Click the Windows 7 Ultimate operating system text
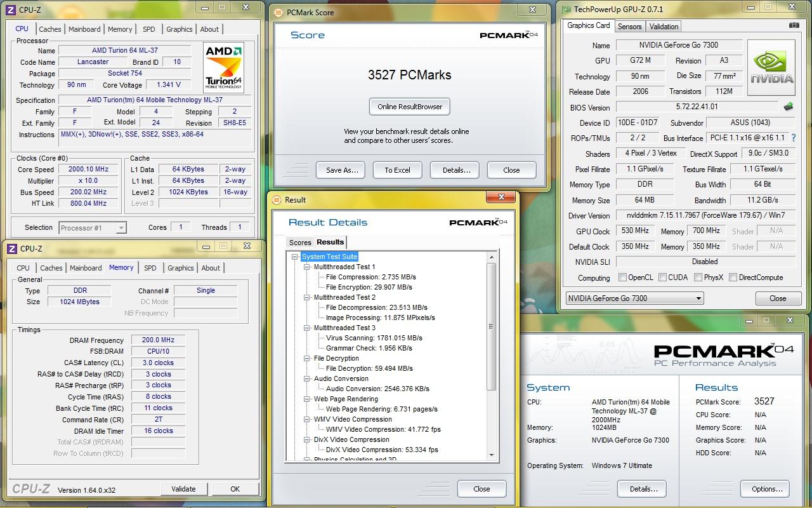The height and width of the screenshot is (508, 812). click(x=622, y=465)
